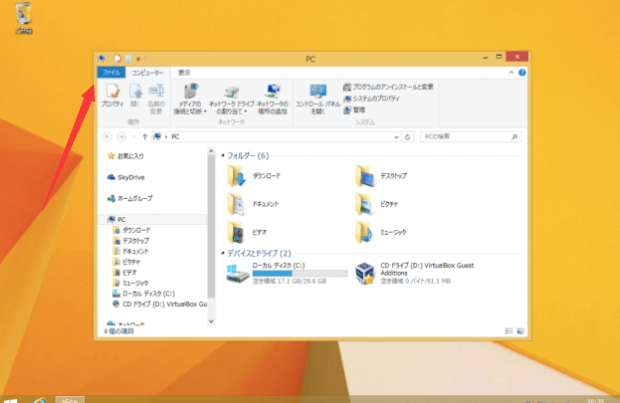Image resolution: width=620 pixels, height=403 pixels.
Task: Select デスクトップ in the navigation tree
Action: tap(131, 240)
